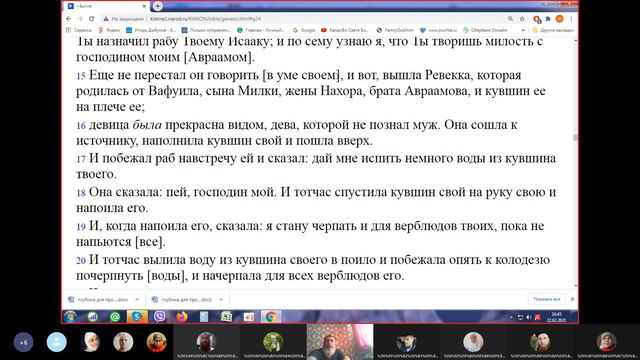The image size is (640, 360).
Task: Click verse number 15 link
Action: pyautogui.click(x=81, y=76)
